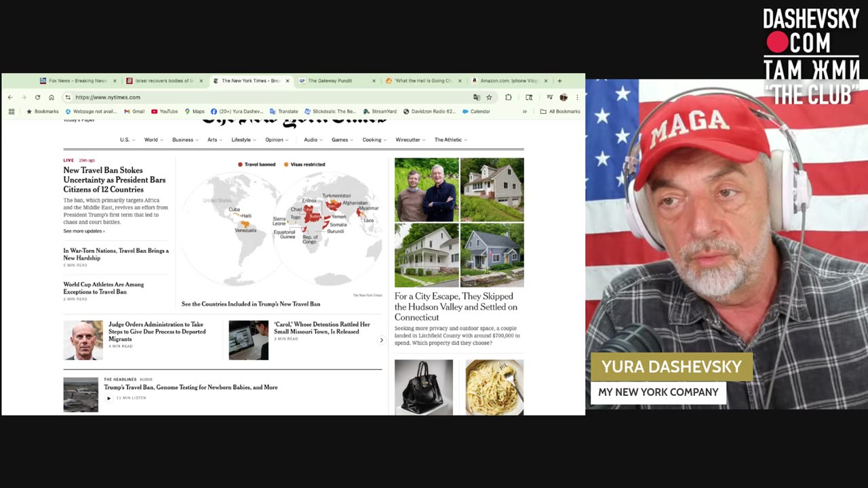Open the Davidzon Radio bookmark
Image resolution: width=868 pixels, height=488 pixels.
(429, 111)
